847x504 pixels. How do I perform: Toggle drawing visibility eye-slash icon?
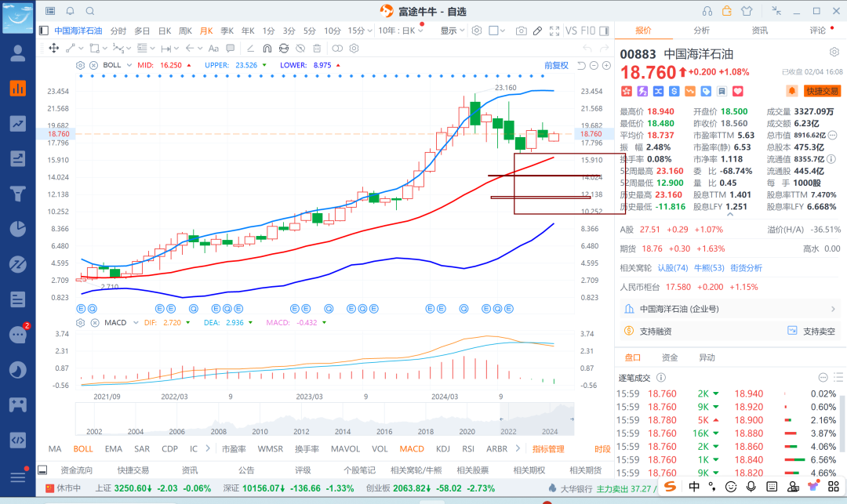(300, 49)
